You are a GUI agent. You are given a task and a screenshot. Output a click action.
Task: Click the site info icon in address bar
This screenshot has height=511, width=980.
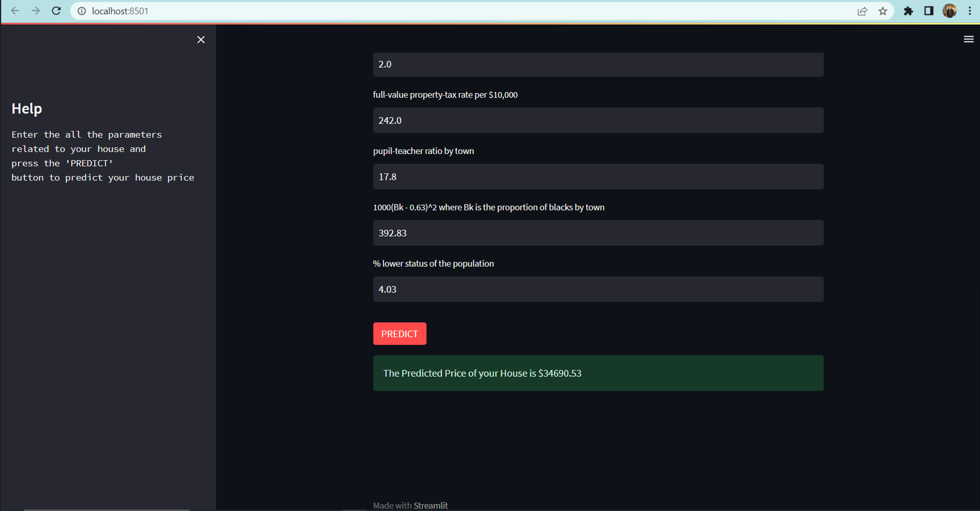82,11
